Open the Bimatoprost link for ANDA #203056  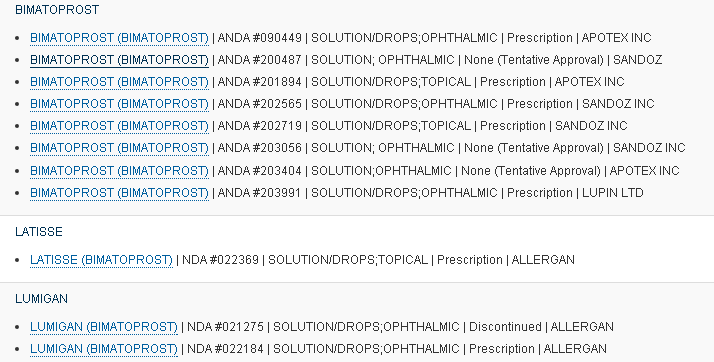pos(119,148)
